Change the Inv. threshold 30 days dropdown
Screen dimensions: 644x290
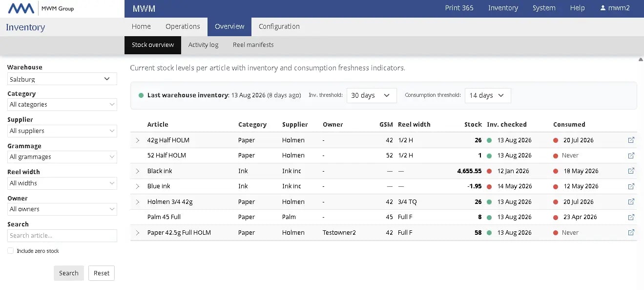[x=371, y=95]
